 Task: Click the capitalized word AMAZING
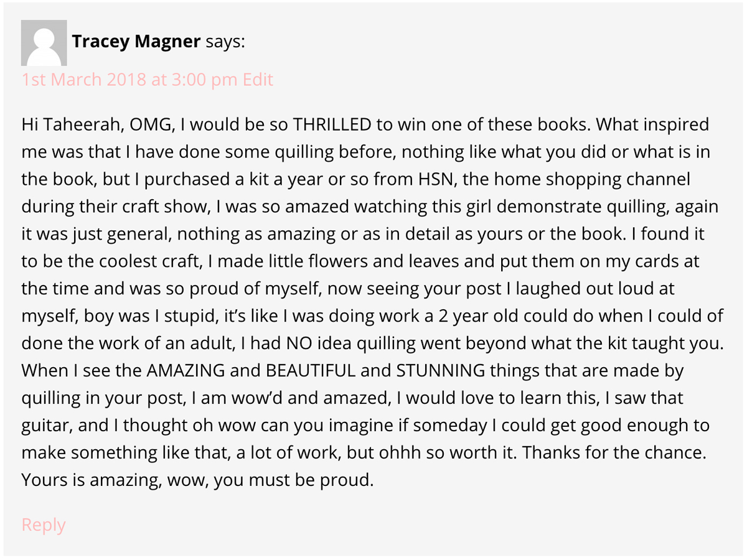186,371
